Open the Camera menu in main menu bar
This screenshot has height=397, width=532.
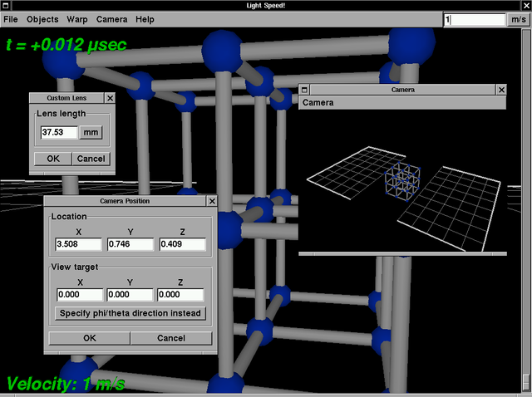coord(111,19)
